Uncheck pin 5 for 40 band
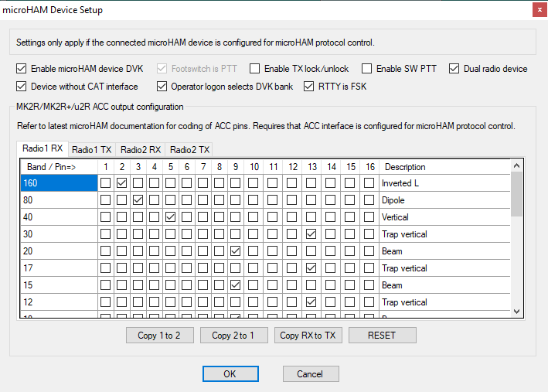This screenshot has height=392, width=548. click(171, 217)
